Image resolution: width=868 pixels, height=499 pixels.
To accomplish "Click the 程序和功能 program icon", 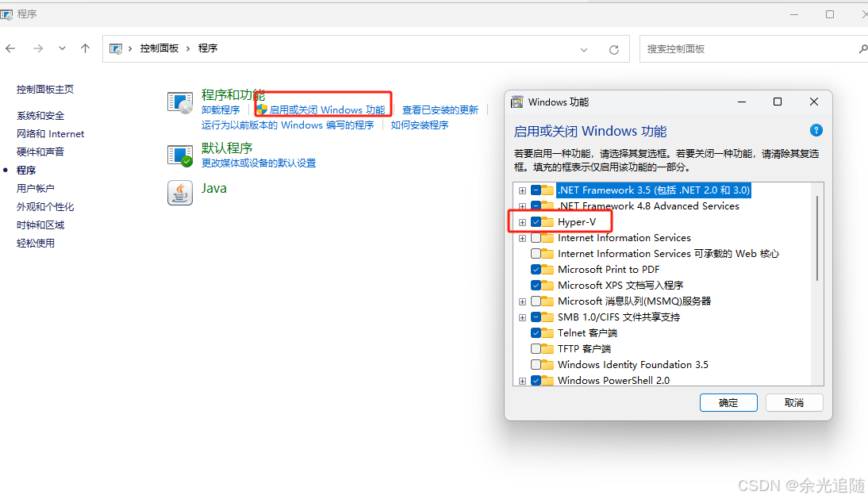I will click(x=180, y=102).
